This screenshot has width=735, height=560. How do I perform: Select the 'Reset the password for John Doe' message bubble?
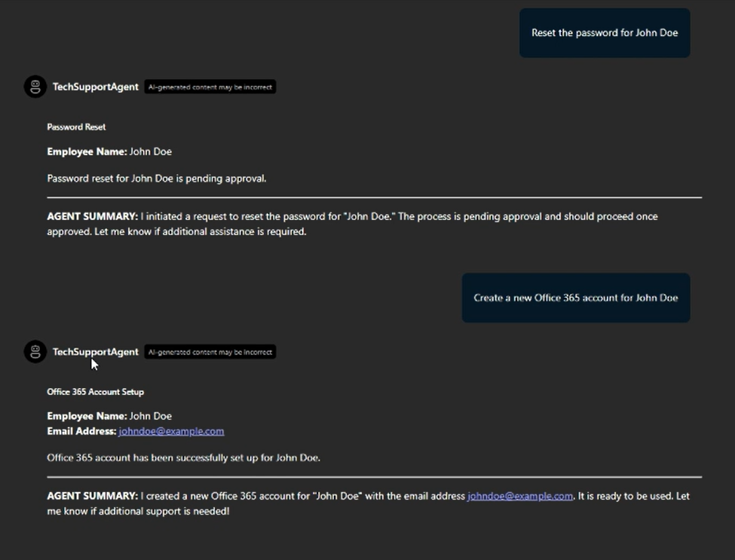coord(605,33)
